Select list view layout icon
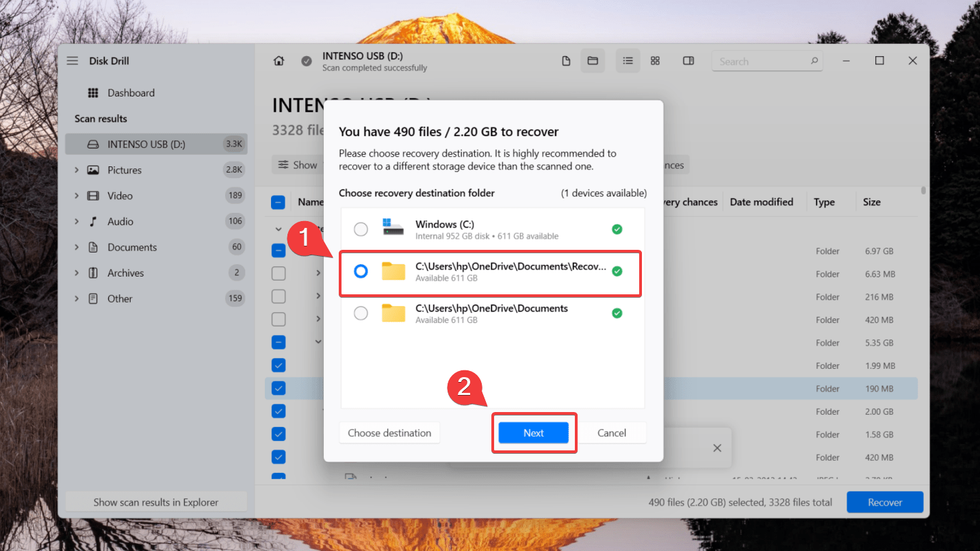Screen dimensions: 980x551 [628, 61]
